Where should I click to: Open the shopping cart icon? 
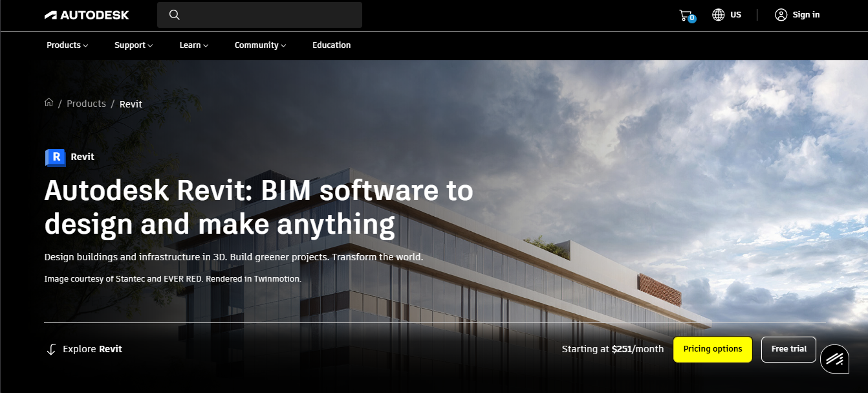(685, 15)
